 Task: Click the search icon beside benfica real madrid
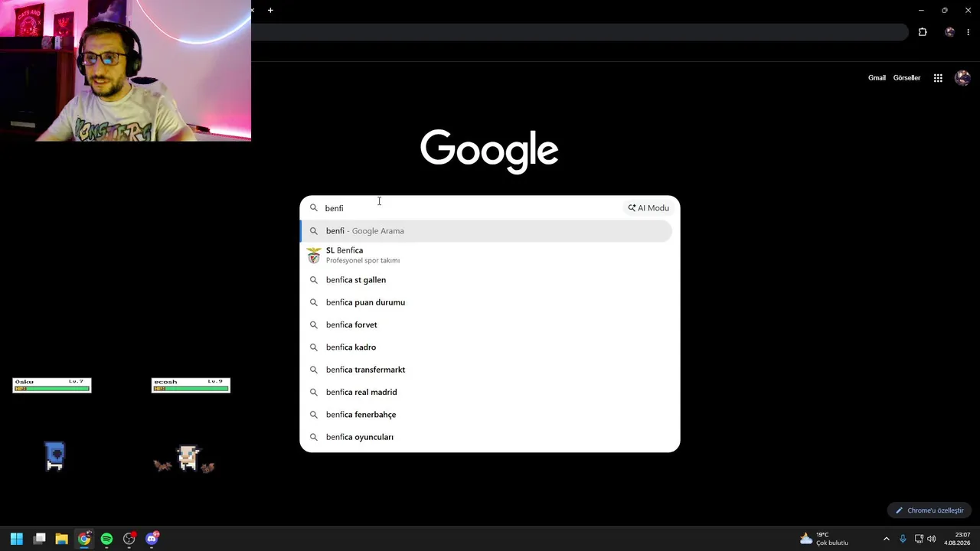click(x=314, y=392)
